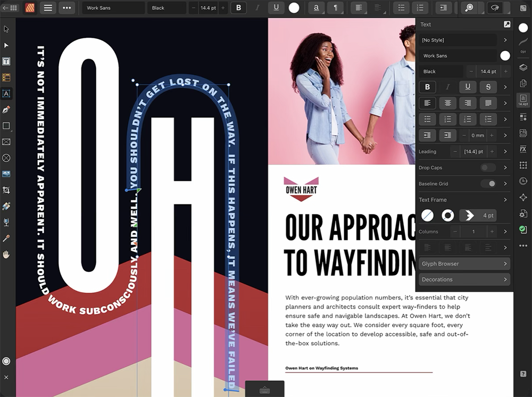Select the Table tool
This screenshot has height=397, width=532.
click(x=6, y=77)
